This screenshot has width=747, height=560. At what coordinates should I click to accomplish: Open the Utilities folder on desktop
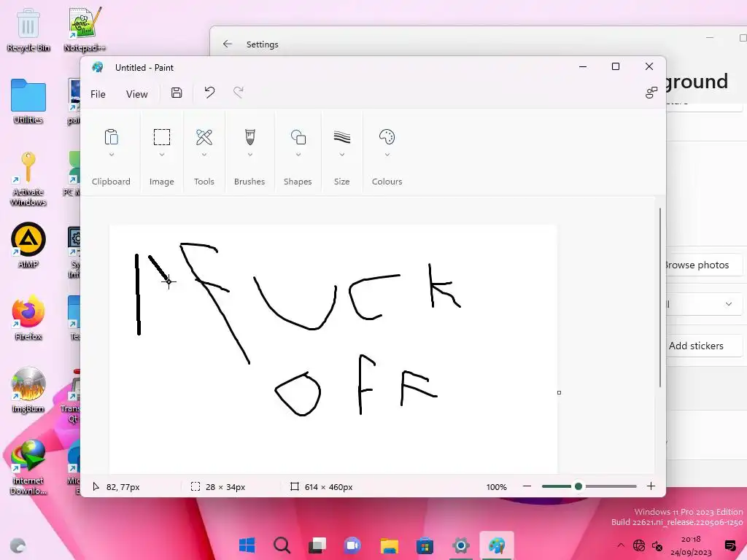[x=28, y=101]
